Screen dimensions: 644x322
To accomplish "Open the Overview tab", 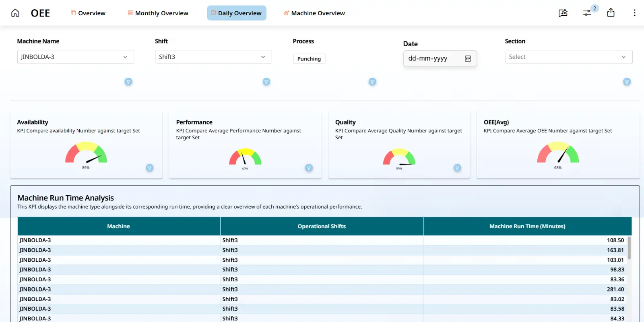I will click(88, 13).
